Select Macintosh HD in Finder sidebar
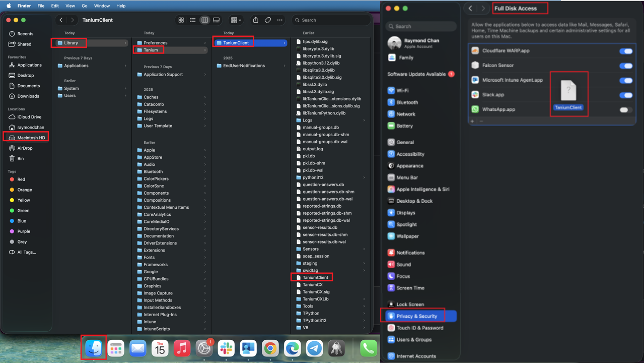 click(x=27, y=138)
